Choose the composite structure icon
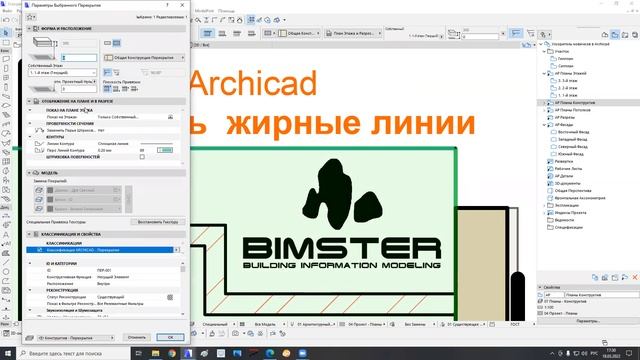Viewport: 640px width, 360px height. click(117, 43)
